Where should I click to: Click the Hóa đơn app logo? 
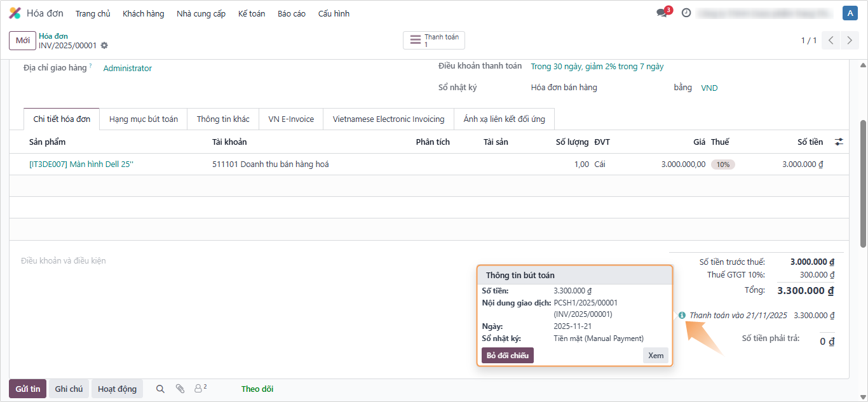point(15,13)
